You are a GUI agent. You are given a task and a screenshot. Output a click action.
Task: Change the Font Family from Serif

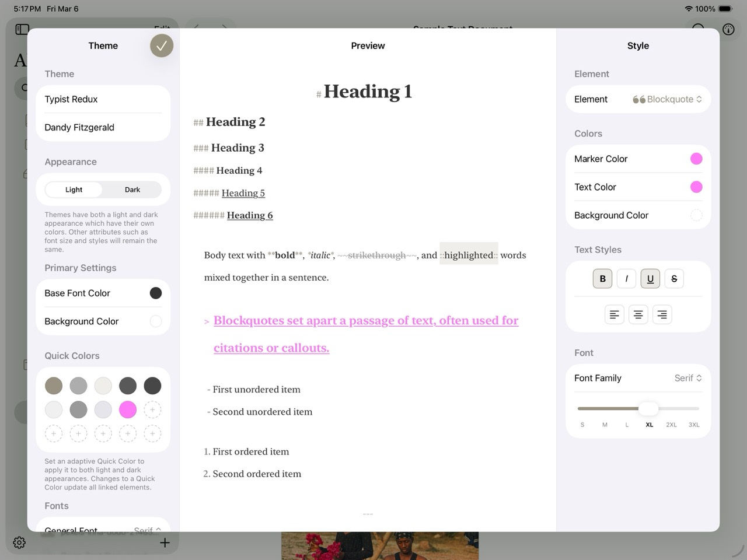tap(687, 378)
